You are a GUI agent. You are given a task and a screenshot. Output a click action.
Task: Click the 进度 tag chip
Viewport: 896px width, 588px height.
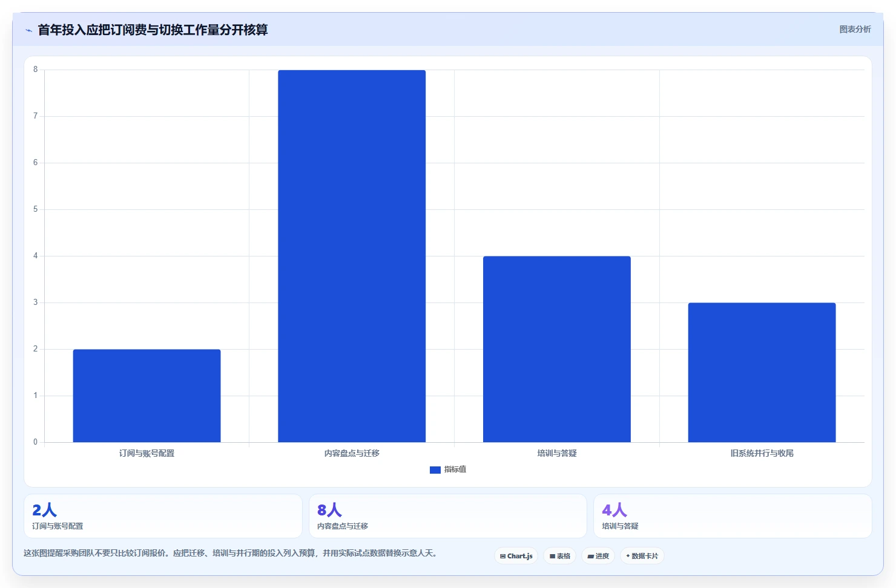[598, 556]
